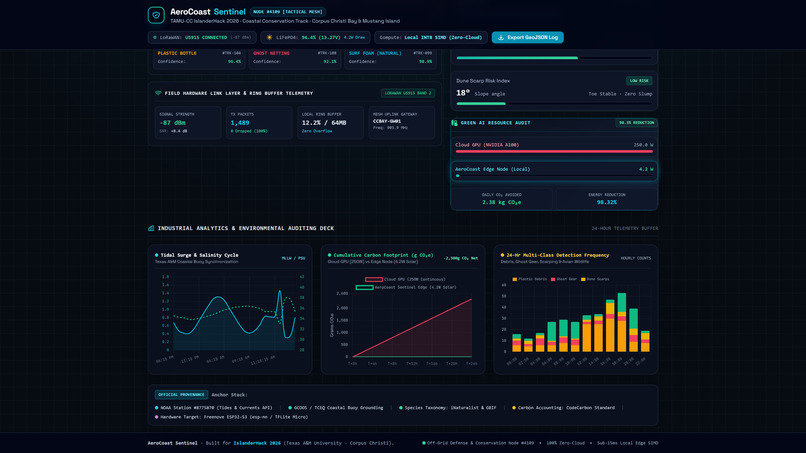Viewport: 806px width, 453px height.
Task: Click the Cloud GPU (NVIDIA A100) power bar
Action: [x=554, y=152]
